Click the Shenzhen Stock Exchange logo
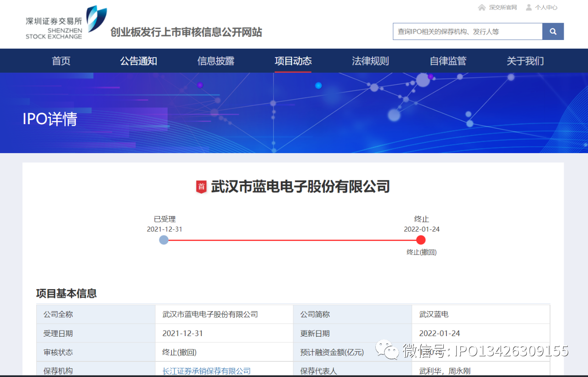Screen dimensions: 588x377 pos(66,23)
